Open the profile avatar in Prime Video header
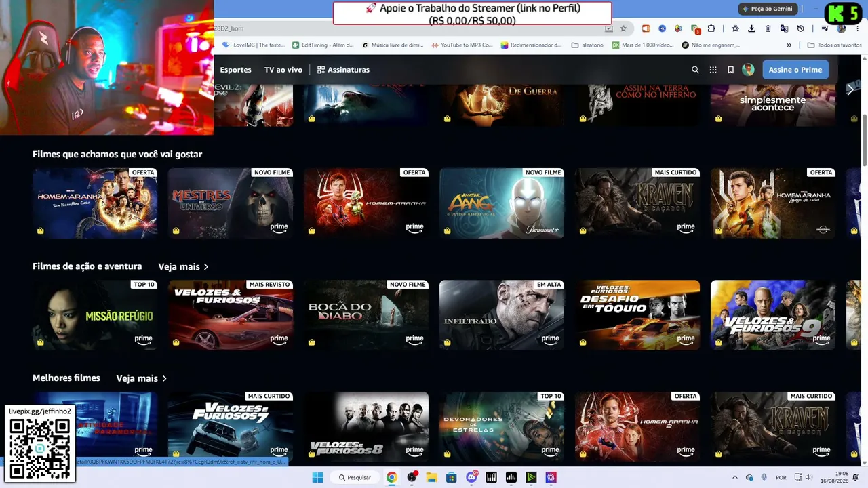 pyautogui.click(x=748, y=70)
